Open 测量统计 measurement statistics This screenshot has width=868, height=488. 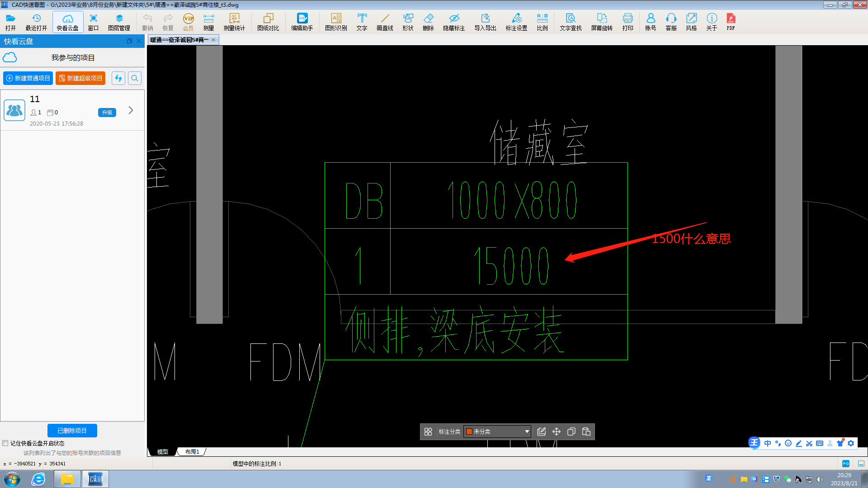[234, 22]
